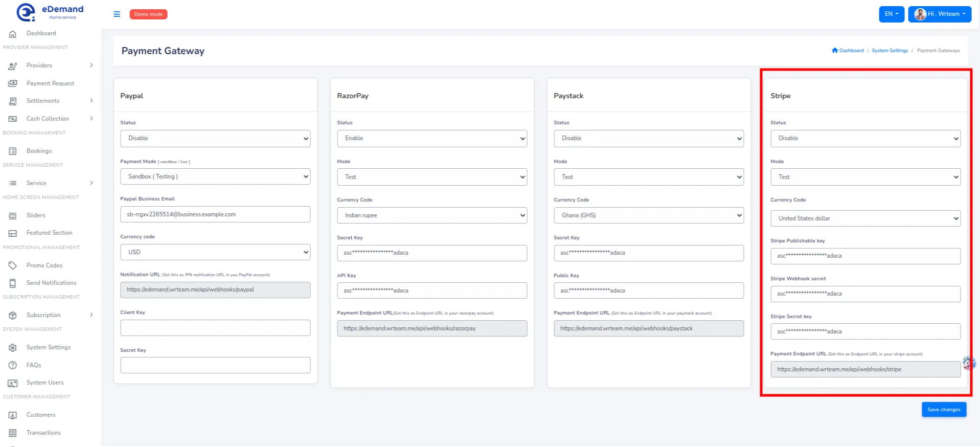Click the RazorPay API Key field
980x447 pixels.
tap(432, 290)
